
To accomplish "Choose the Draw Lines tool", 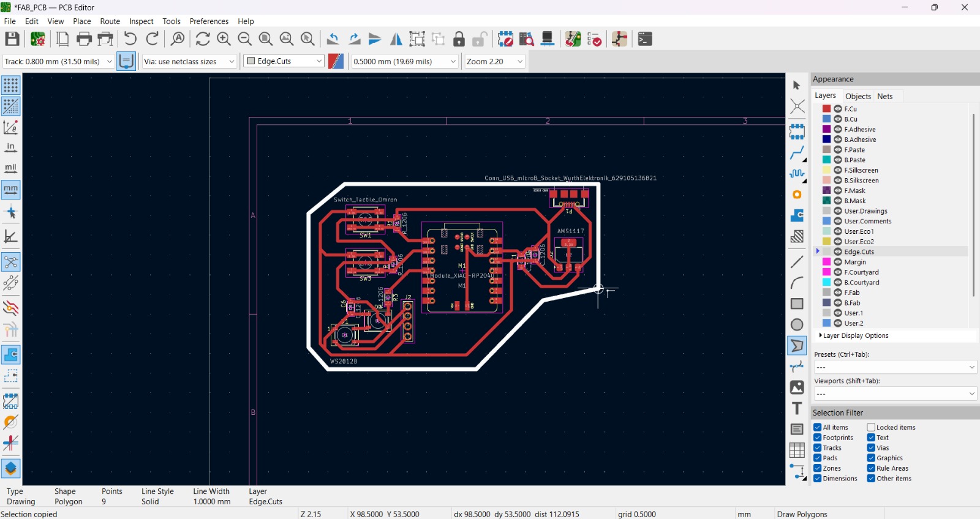I will pyautogui.click(x=797, y=262).
